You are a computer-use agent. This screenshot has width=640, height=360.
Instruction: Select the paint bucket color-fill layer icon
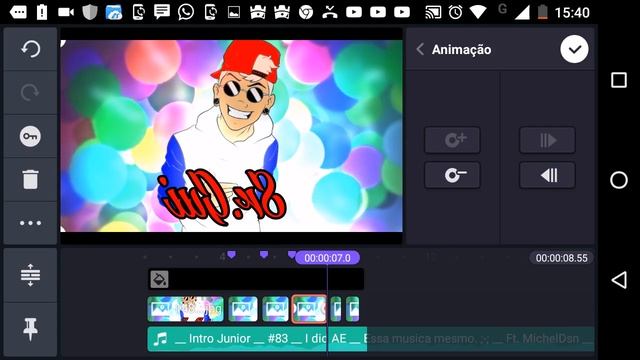click(x=159, y=280)
